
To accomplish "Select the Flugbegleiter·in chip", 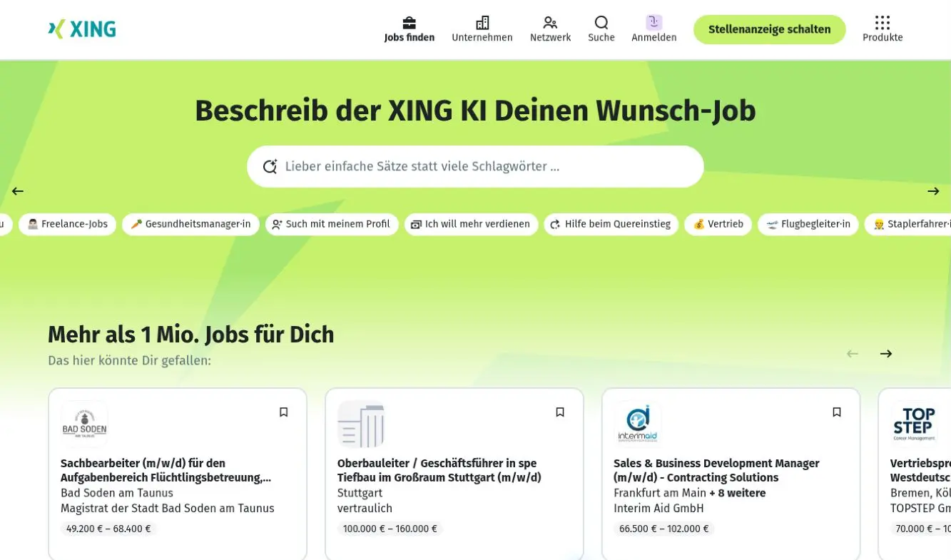I will 808,224.
